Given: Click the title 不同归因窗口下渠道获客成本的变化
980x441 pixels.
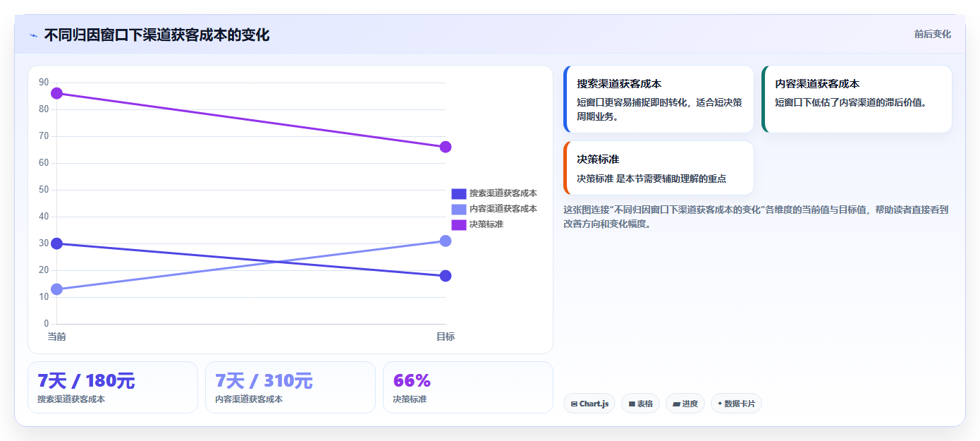Looking at the screenshot, I should point(157,35).
